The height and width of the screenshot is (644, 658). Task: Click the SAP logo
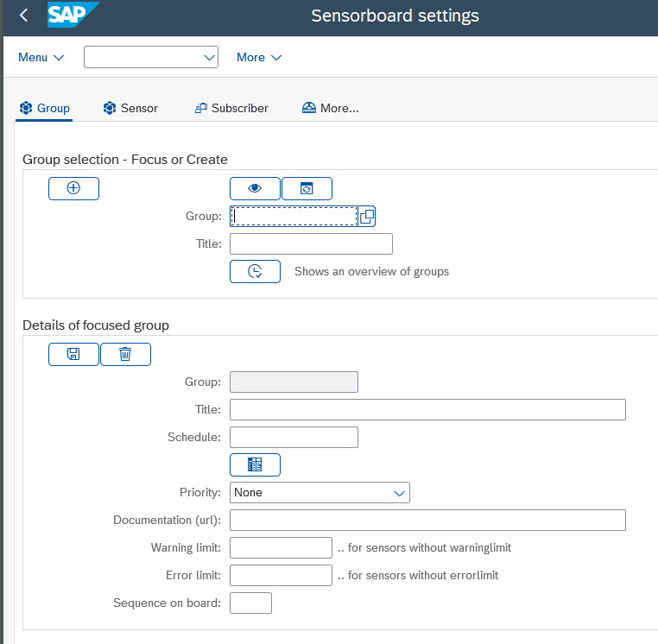click(x=73, y=16)
